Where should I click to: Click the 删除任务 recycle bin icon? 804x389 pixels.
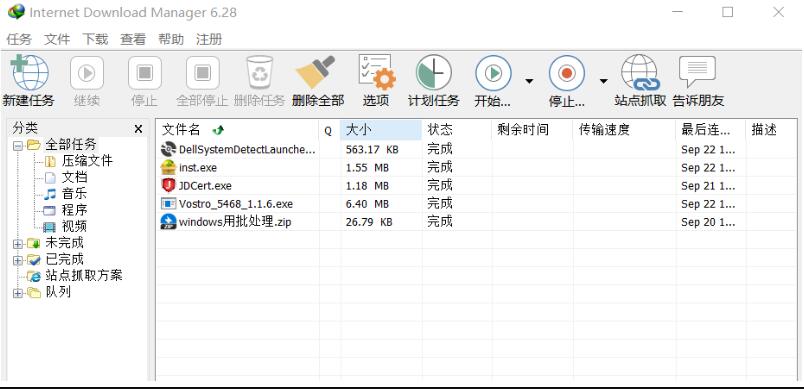click(x=259, y=73)
